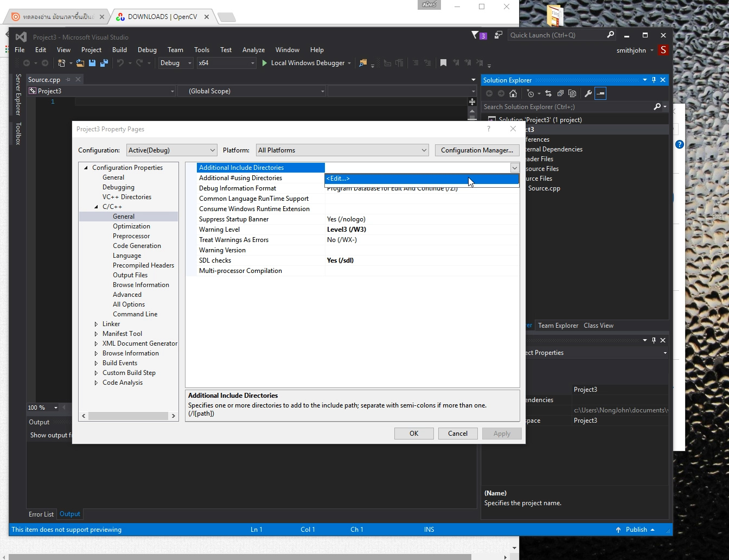Viewport: 729px width, 560px height.
Task: Toggle a bookmark using the bookmark icon
Action: tap(444, 63)
